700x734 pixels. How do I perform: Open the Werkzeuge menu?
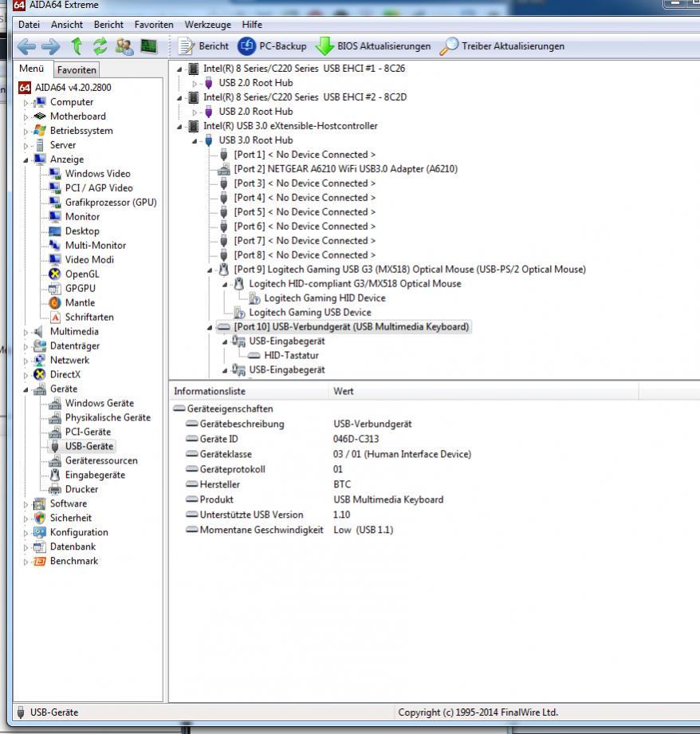click(208, 25)
